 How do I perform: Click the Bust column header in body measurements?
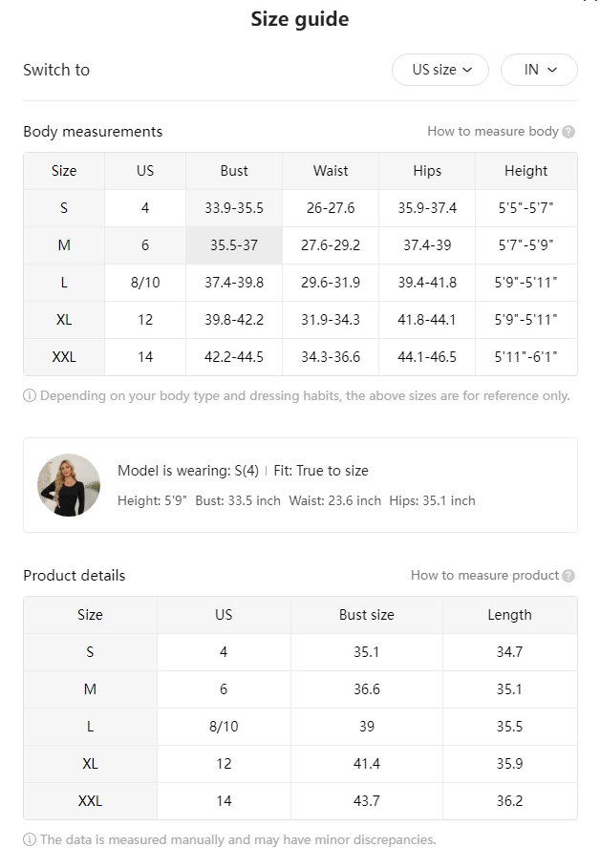[234, 171]
